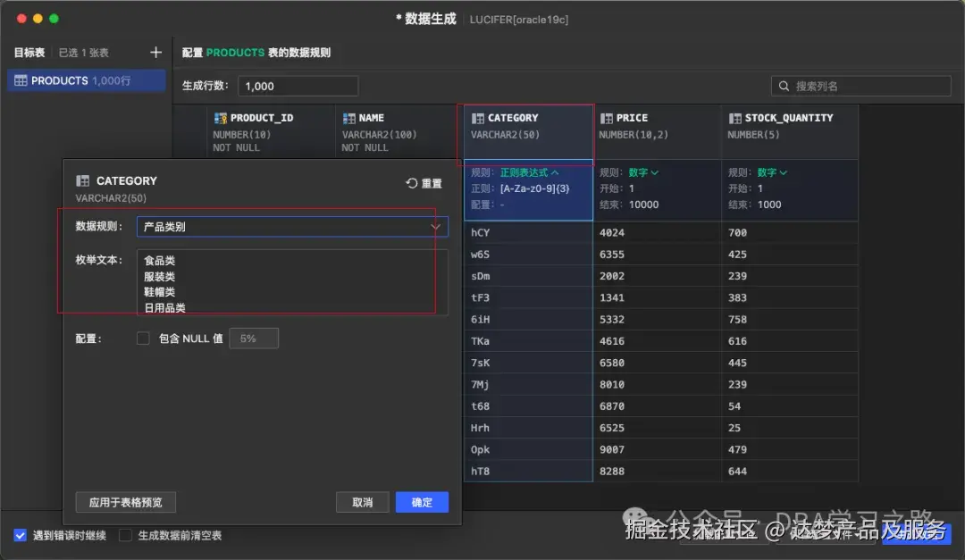The width and height of the screenshot is (965, 560).
Task: Click the category cell w6S
Action: click(529, 255)
